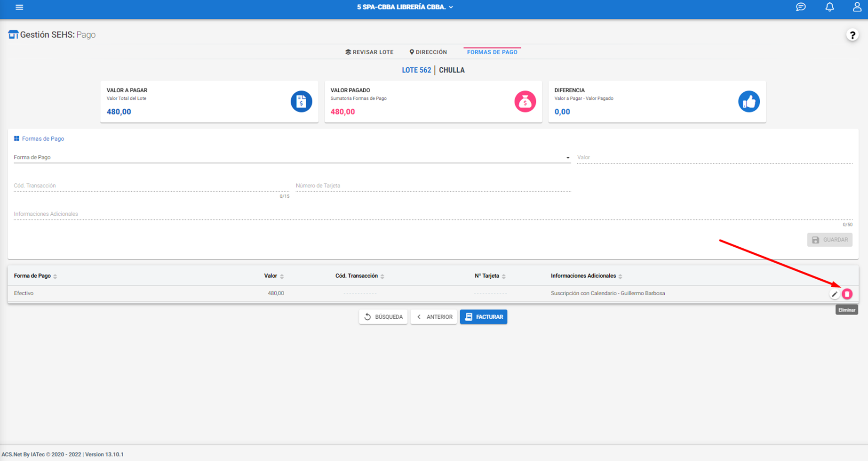Delete the Efectivo payment row

tap(847, 294)
